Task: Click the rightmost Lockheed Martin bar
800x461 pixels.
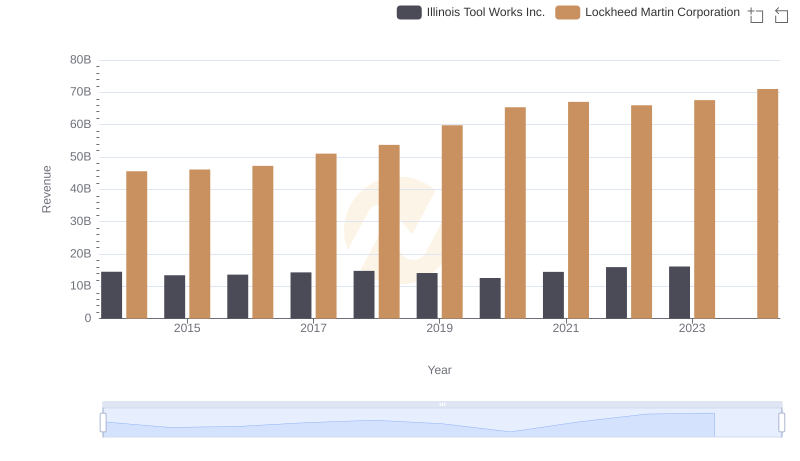Action: point(768,203)
